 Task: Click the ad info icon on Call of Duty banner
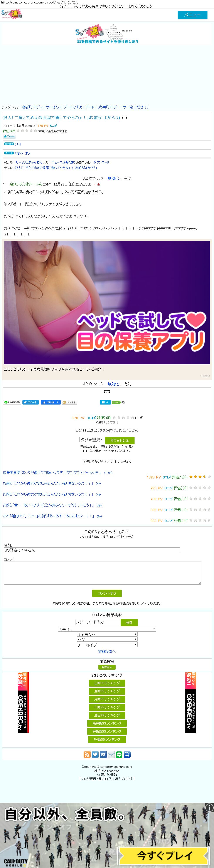(209, 807)
